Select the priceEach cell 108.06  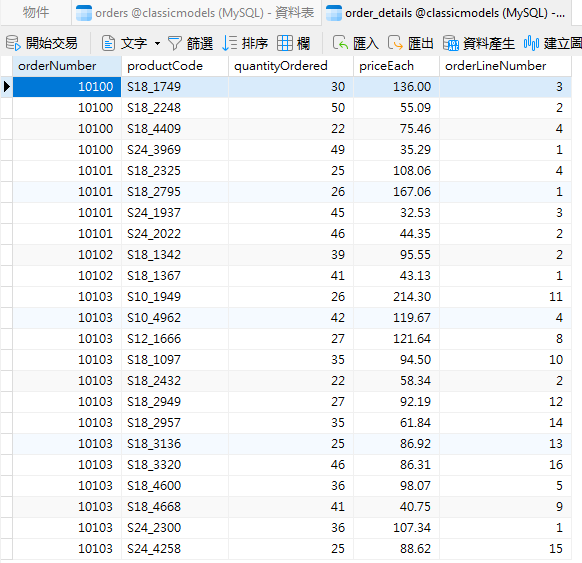pyautogui.click(x=396, y=171)
